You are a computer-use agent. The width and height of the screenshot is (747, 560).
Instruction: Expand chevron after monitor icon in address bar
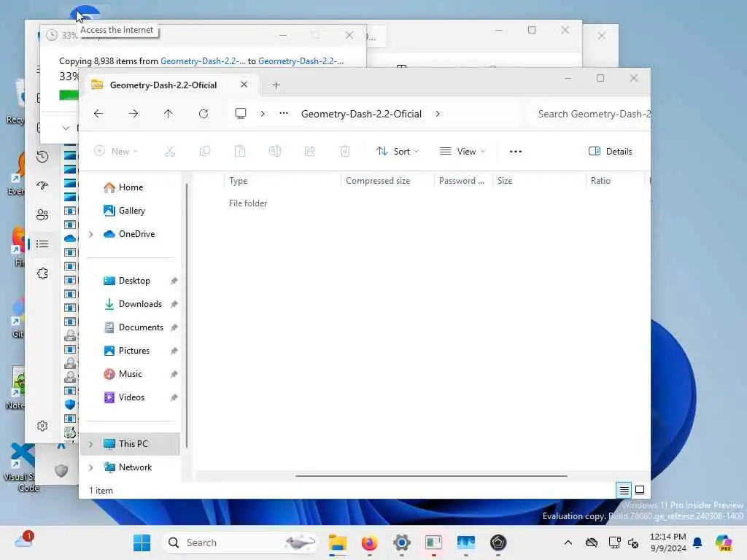coord(263,114)
